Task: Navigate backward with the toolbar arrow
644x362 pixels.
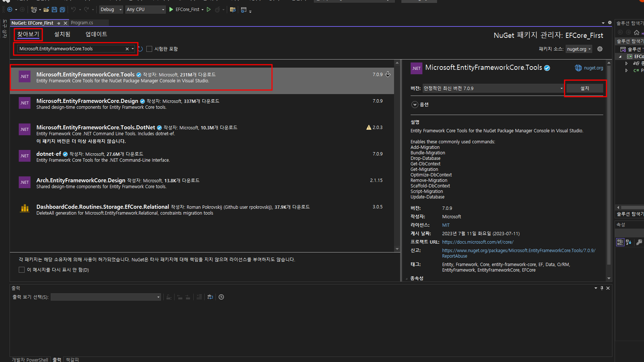Action: tap(10, 10)
